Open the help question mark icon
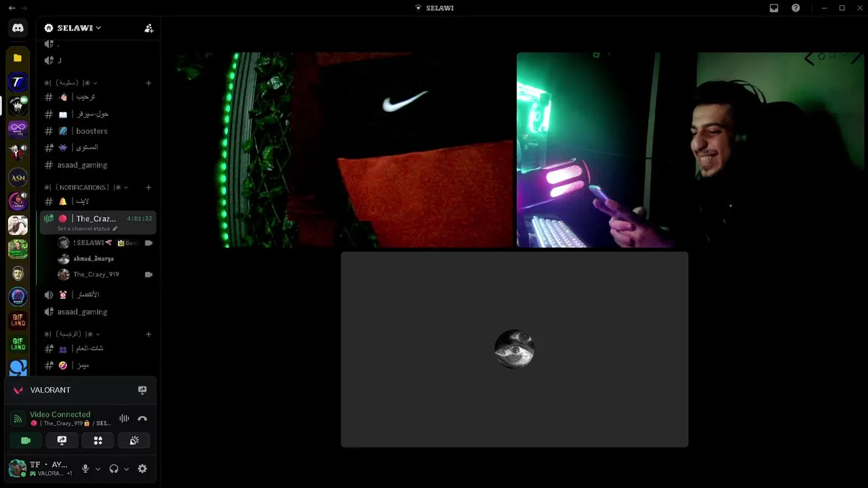 [795, 8]
